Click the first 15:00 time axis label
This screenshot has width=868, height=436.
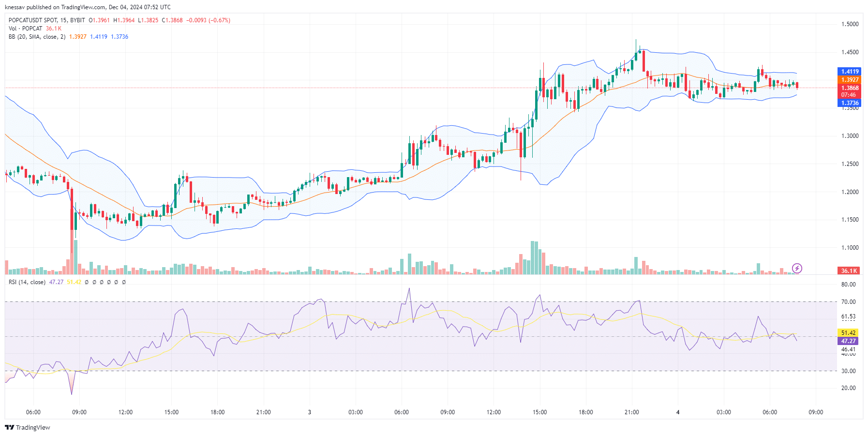point(171,412)
